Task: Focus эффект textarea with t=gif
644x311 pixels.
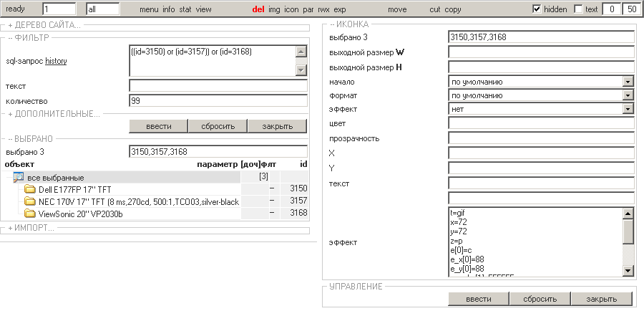Action: tap(536, 242)
